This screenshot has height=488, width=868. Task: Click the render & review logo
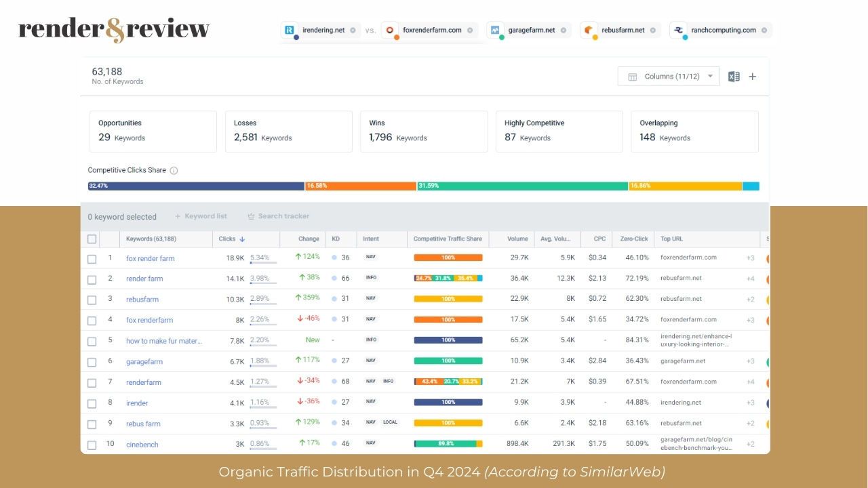tap(114, 30)
